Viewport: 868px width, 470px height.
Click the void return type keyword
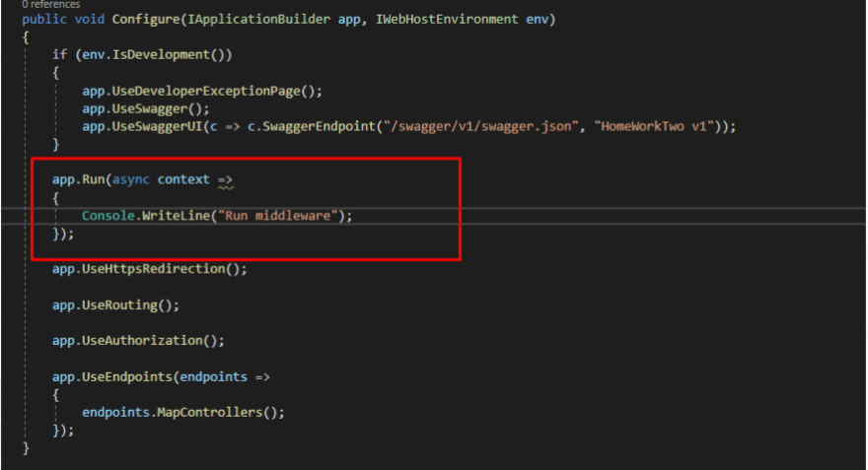coord(89,20)
